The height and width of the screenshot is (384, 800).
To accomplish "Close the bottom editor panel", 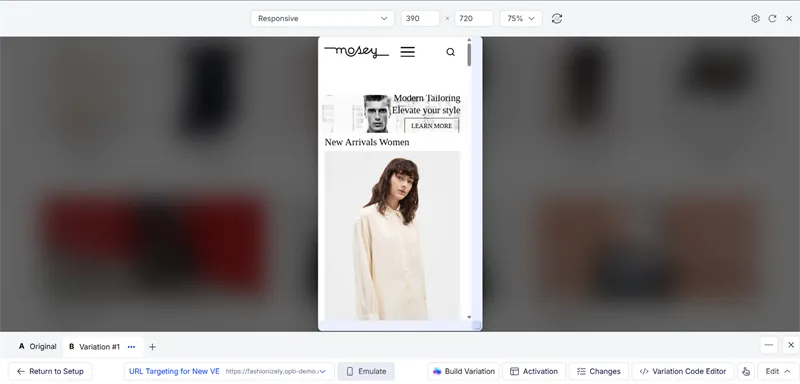I will coord(791,345).
